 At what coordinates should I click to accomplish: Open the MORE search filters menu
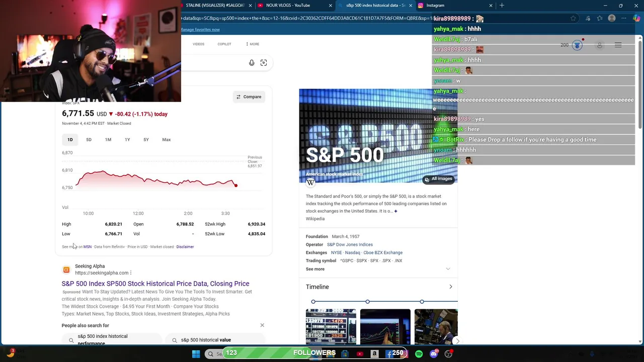click(x=253, y=44)
